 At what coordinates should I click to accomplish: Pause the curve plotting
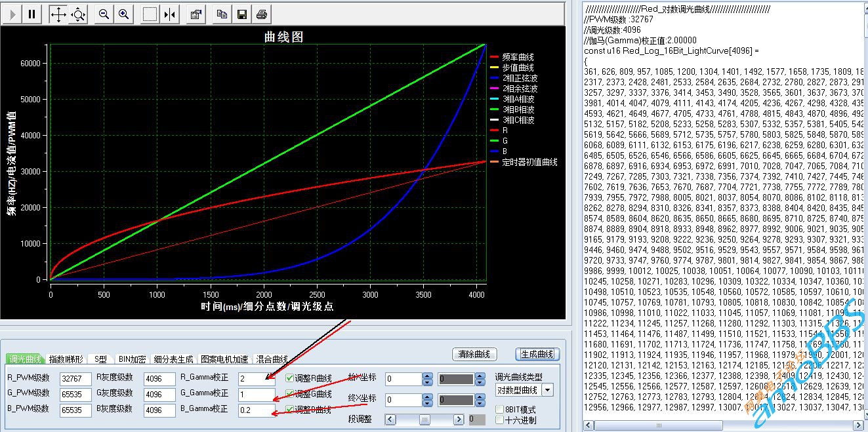pyautogui.click(x=31, y=14)
